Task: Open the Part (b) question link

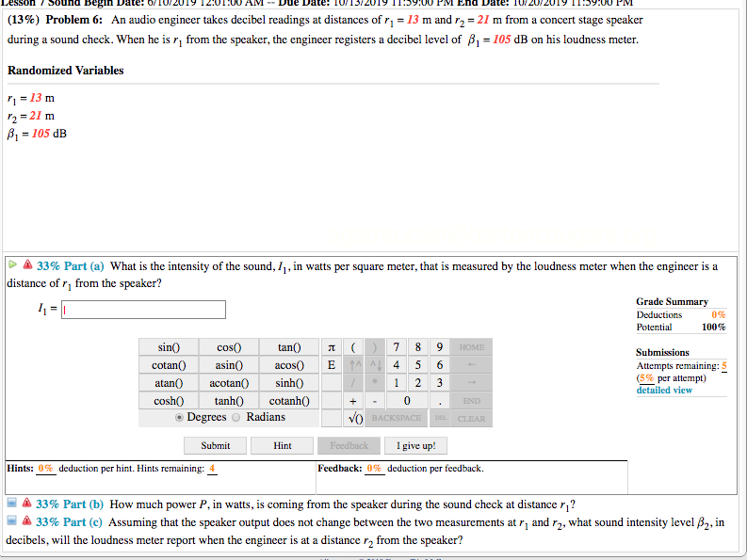Action: [x=70, y=504]
